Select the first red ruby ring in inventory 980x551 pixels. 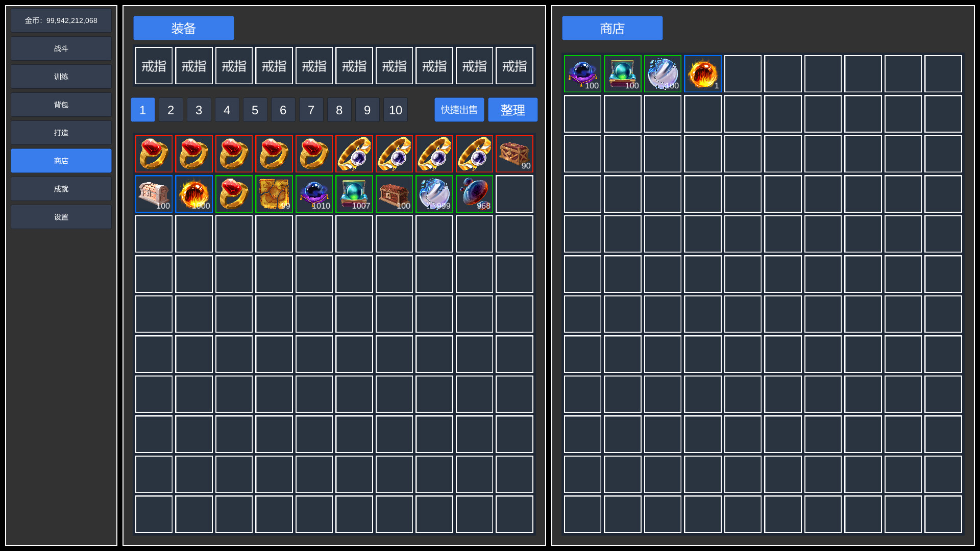[154, 154]
